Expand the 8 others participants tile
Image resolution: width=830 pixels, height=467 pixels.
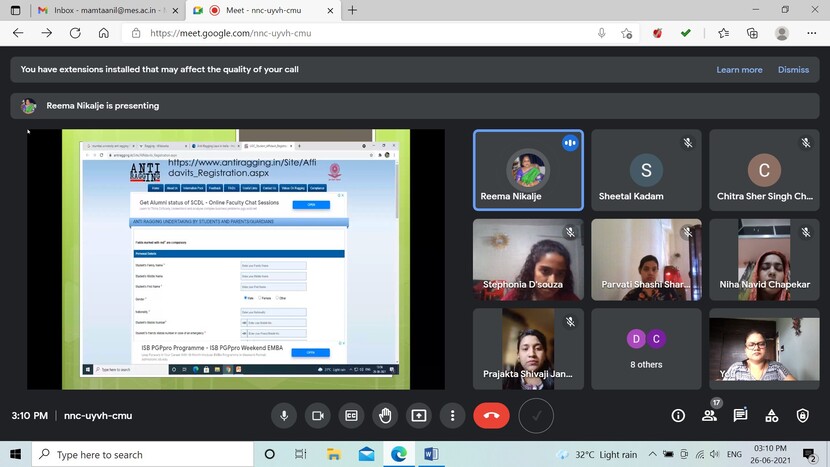(x=645, y=347)
